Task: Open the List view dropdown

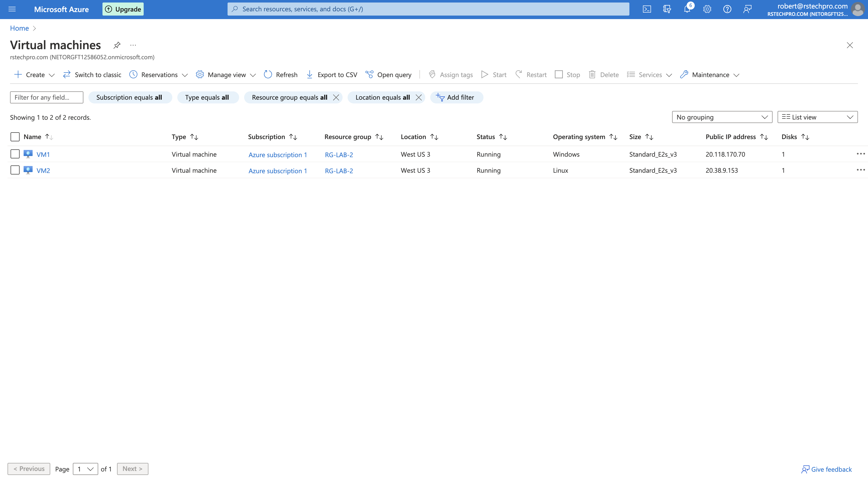Action: click(x=818, y=117)
